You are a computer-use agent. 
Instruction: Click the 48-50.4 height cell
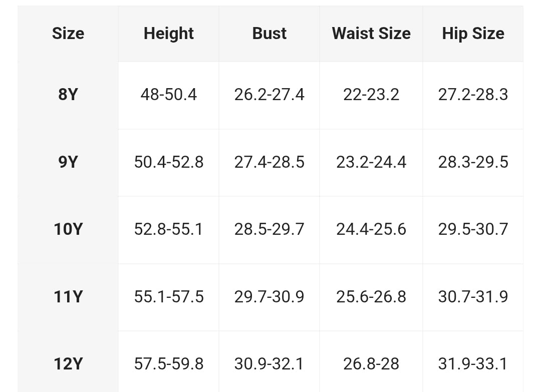click(168, 95)
